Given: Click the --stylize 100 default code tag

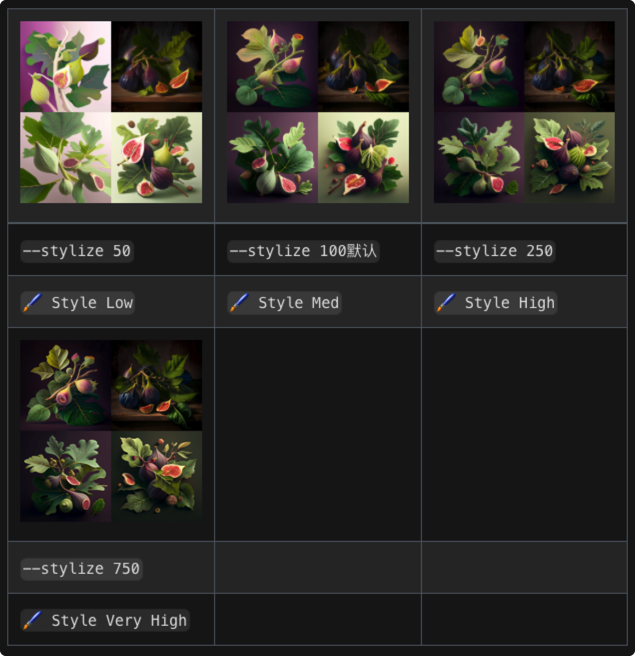Looking at the screenshot, I should [303, 251].
